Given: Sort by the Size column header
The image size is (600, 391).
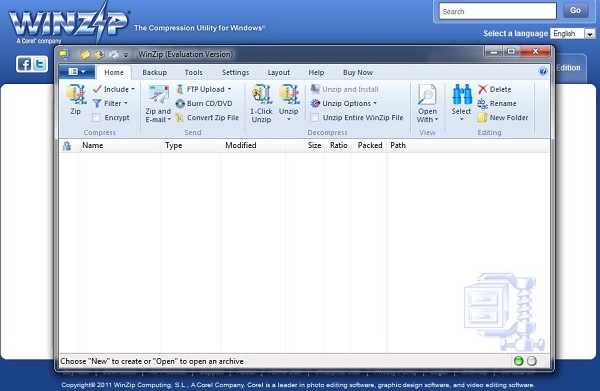Looking at the screenshot, I should [x=305, y=145].
